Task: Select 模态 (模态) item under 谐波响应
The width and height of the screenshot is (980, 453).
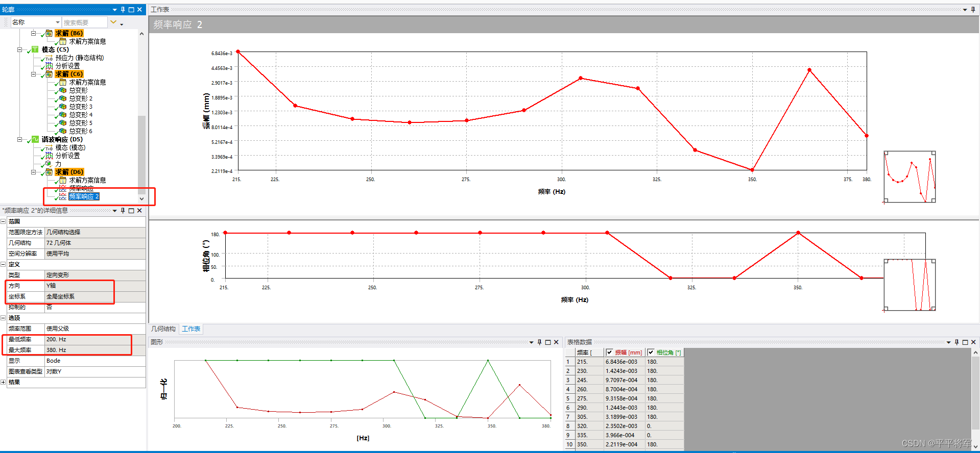Action: click(70, 147)
